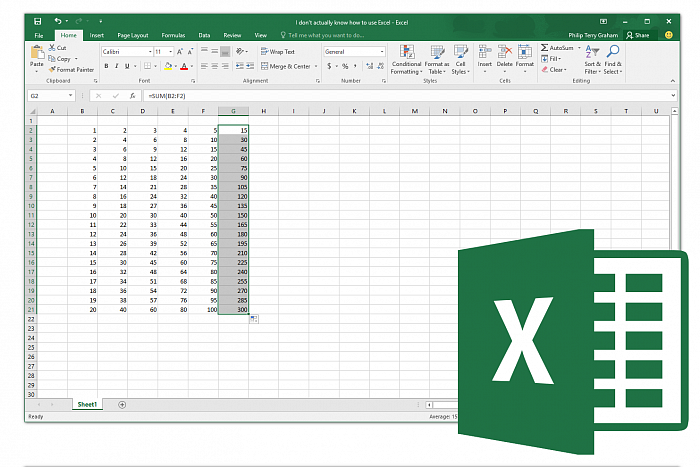Click the AutoSum sigma icon
The image size is (700, 467).
545,47
